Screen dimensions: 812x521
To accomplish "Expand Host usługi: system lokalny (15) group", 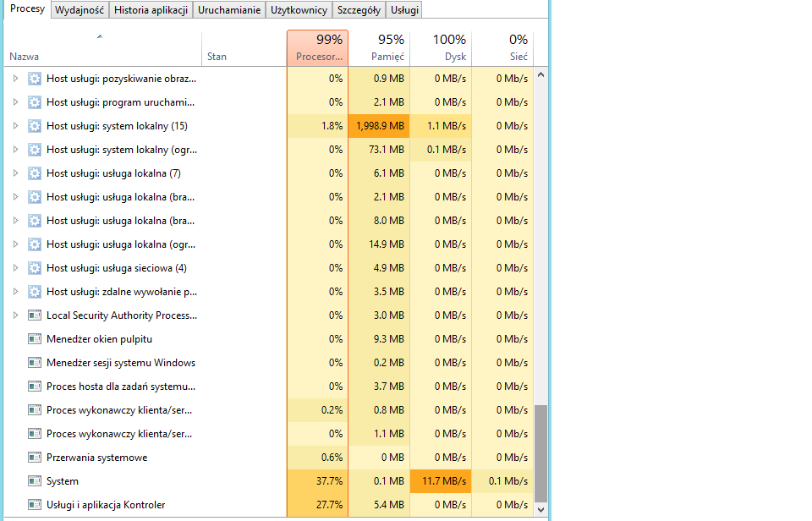I will (x=15, y=126).
